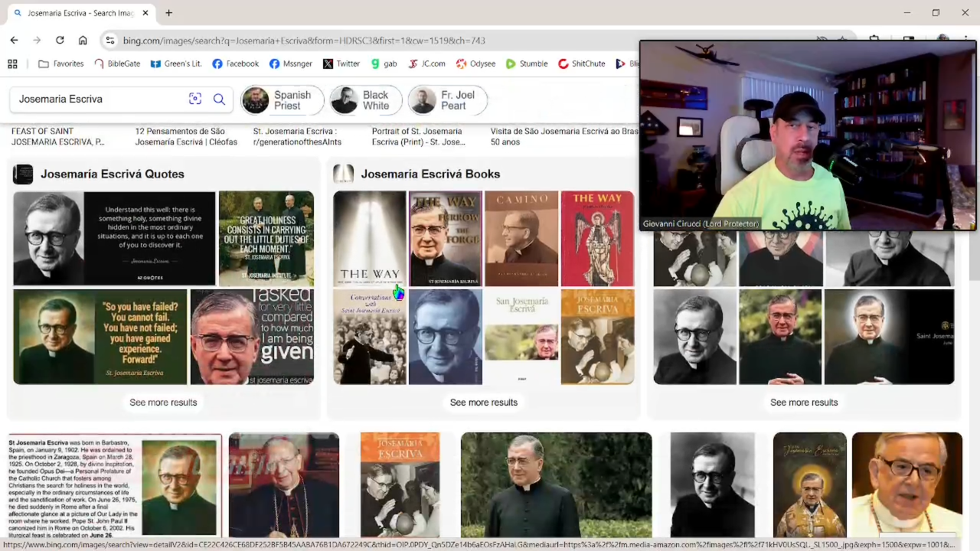Select the Josemaria Escriva browser tab

click(x=77, y=13)
